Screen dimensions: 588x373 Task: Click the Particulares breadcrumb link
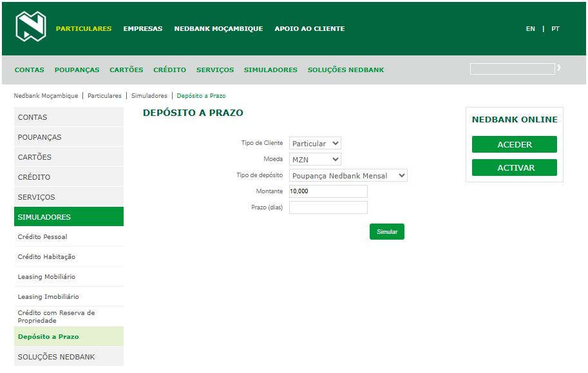click(104, 96)
